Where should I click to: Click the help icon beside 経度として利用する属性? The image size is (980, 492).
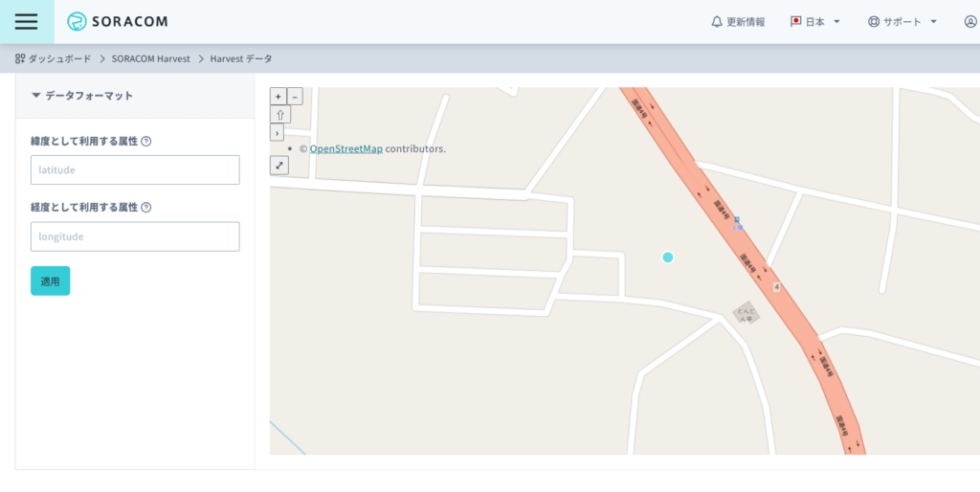146,207
